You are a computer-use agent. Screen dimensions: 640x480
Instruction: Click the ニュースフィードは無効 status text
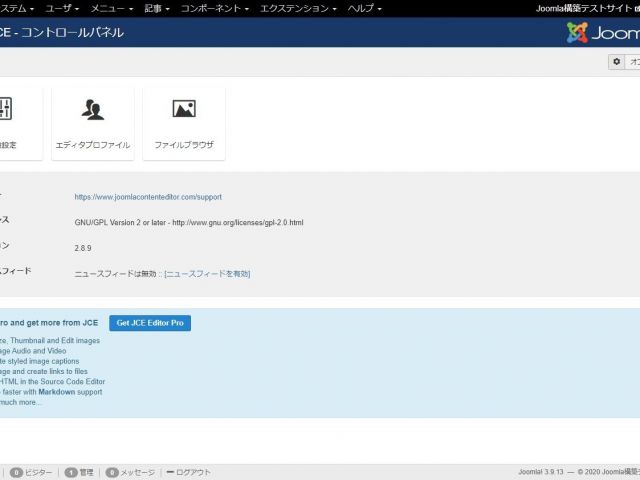(x=116, y=273)
